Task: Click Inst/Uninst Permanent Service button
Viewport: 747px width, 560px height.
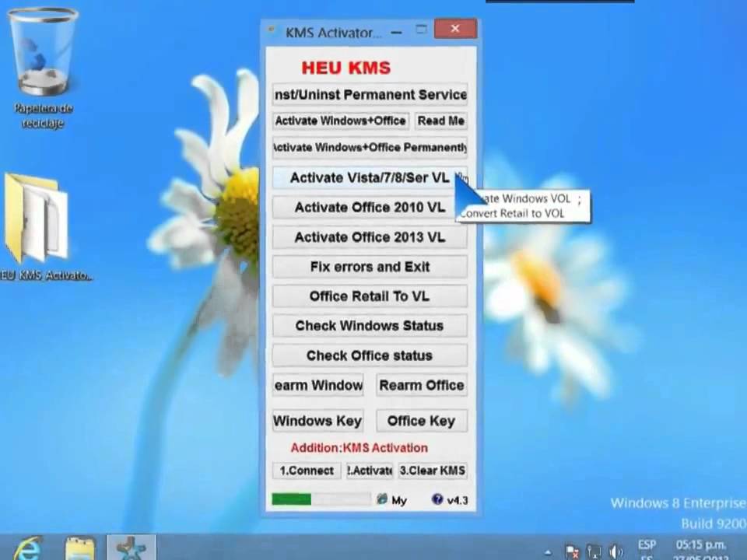Action: click(x=370, y=95)
